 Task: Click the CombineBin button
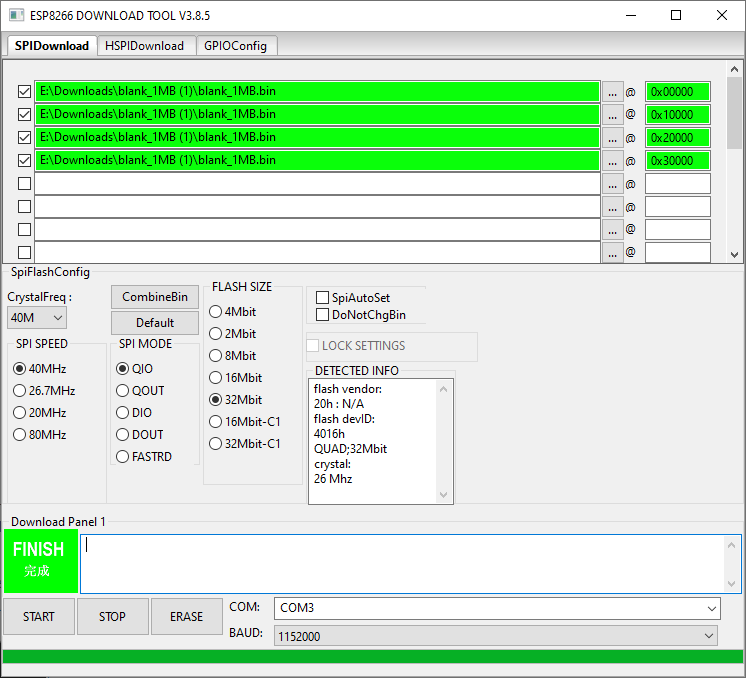point(155,297)
